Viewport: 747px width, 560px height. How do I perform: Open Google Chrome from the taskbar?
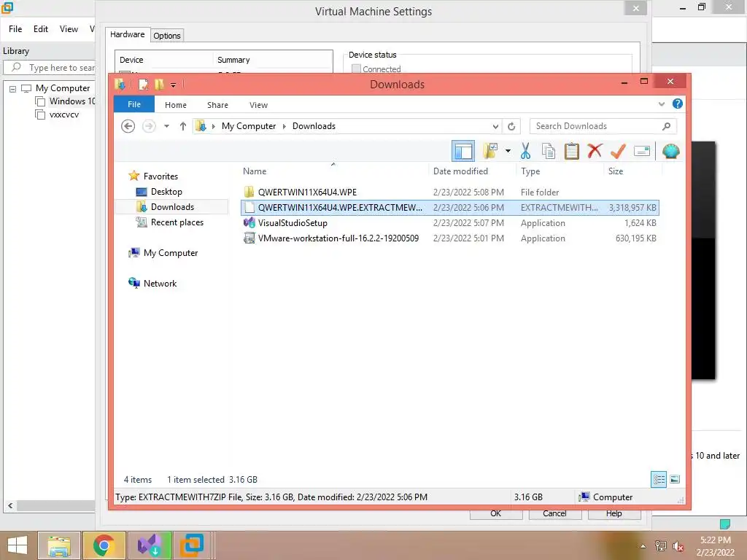tap(104, 545)
